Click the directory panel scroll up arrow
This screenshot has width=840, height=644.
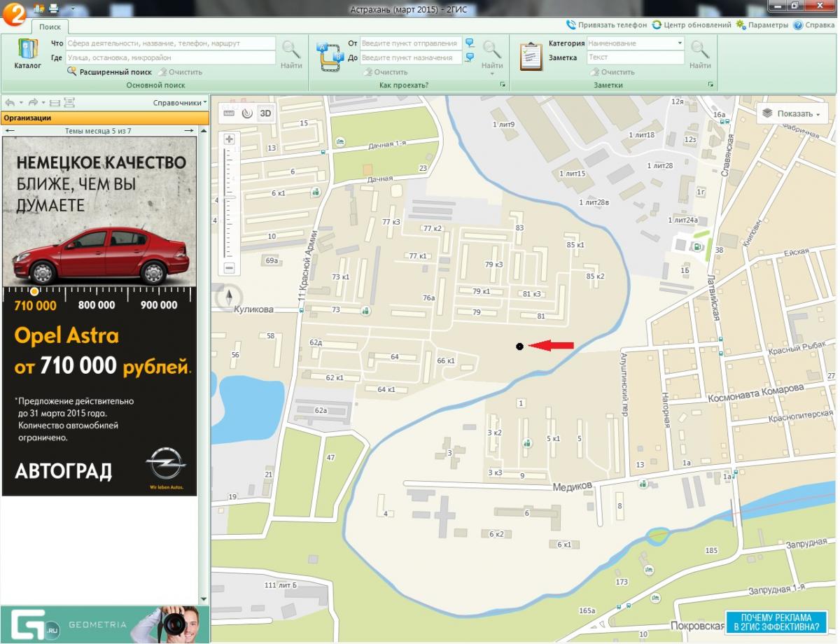tap(204, 131)
